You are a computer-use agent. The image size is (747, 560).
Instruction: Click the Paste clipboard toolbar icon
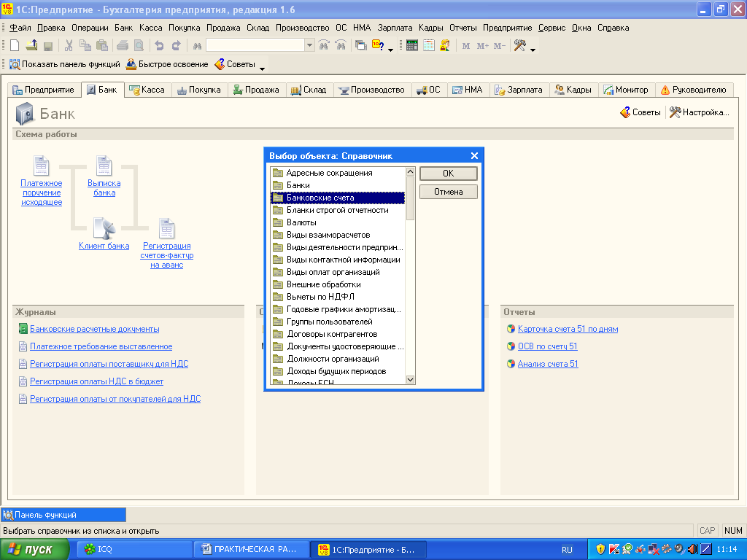tap(101, 46)
